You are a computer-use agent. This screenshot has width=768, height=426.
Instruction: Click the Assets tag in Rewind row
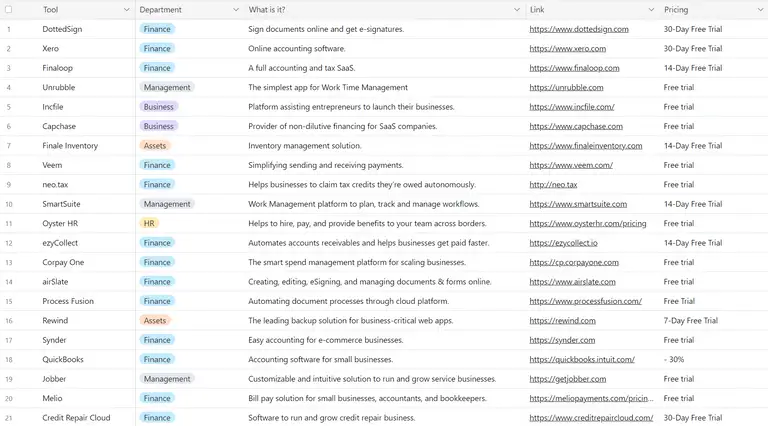click(x=155, y=321)
